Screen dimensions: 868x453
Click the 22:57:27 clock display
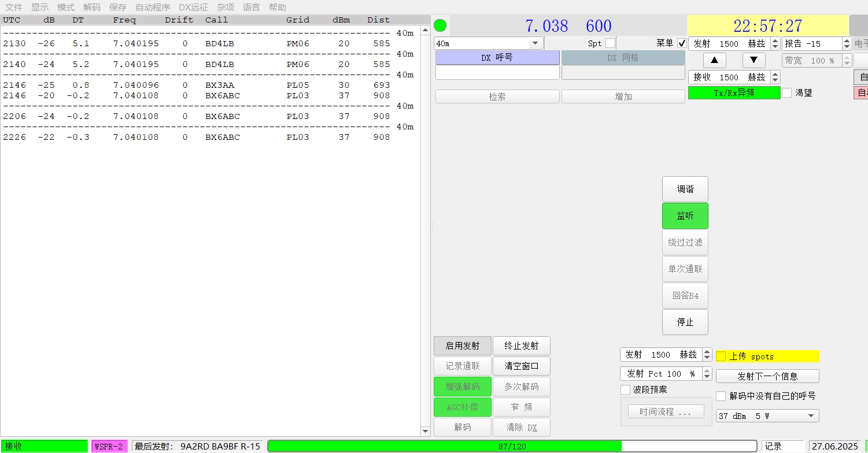pos(767,26)
